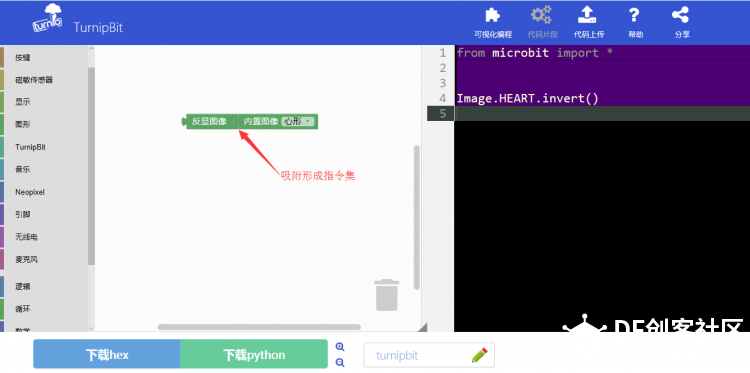Open the 循环 block category
The image size is (750, 373).
[x=44, y=309]
